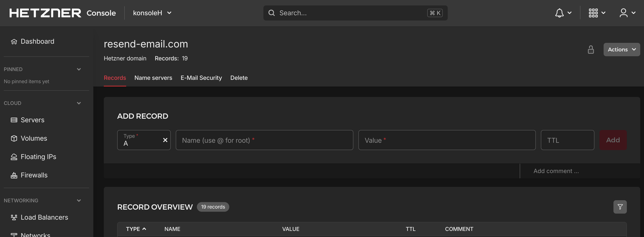Open the Servers section in sidebar
This screenshot has width=644, height=237.
[32, 120]
